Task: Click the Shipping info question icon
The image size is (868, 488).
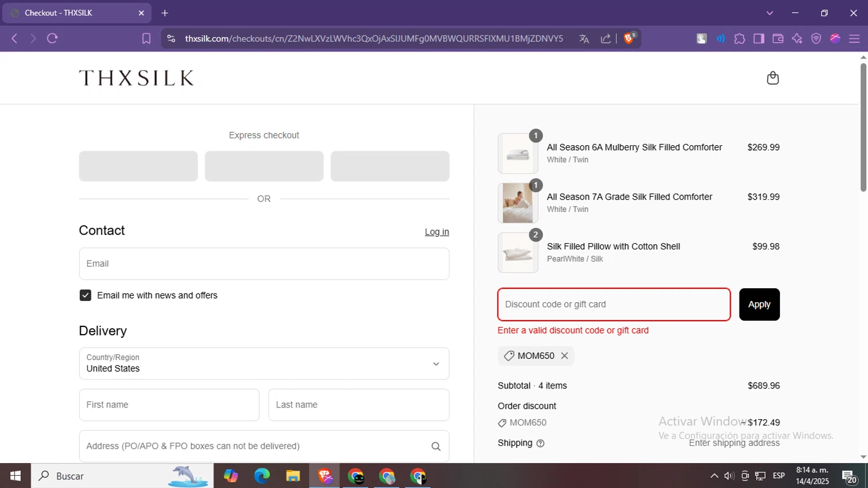Action: pyautogui.click(x=540, y=443)
